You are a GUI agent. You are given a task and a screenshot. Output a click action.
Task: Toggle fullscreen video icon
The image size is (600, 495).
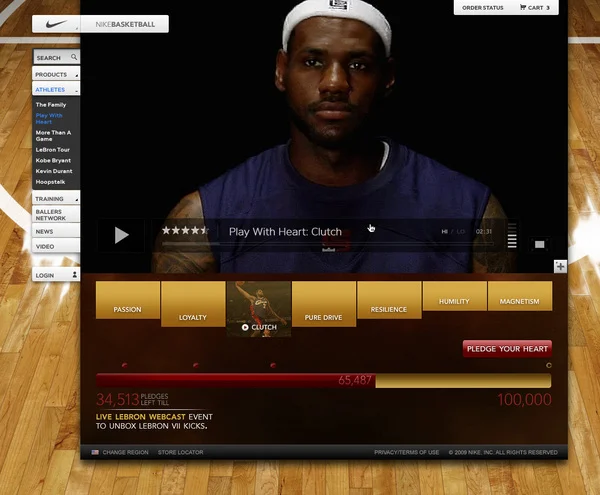tap(540, 244)
